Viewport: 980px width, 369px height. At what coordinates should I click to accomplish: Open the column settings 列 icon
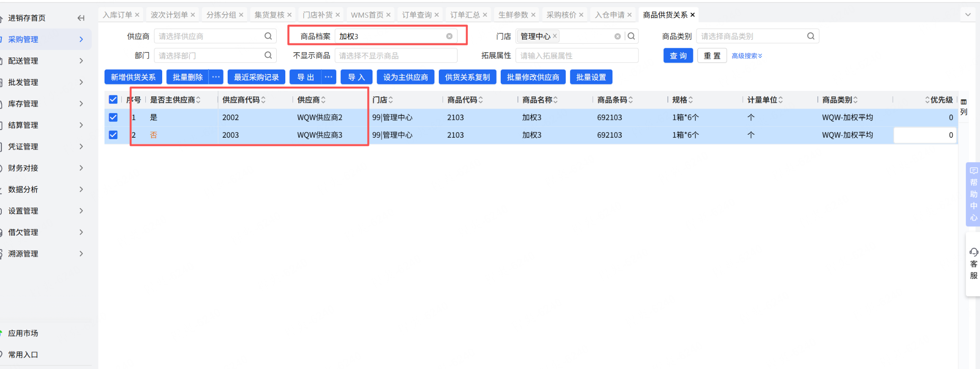click(964, 107)
